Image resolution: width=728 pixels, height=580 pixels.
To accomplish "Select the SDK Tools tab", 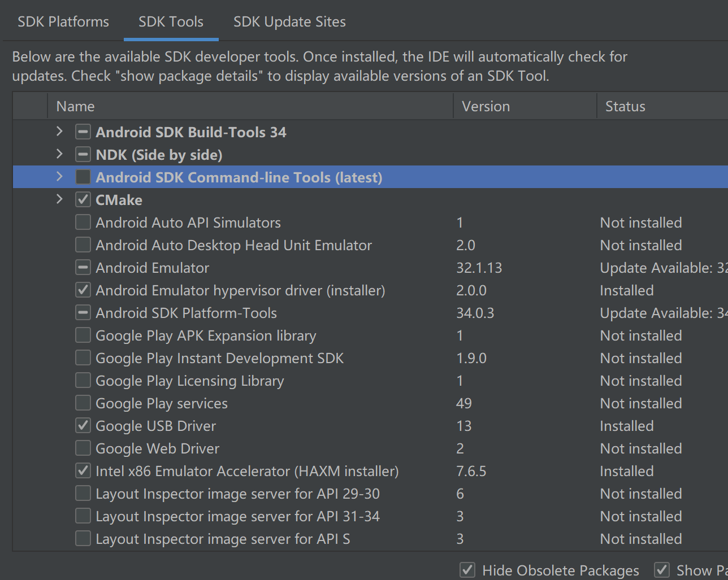I will pos(171,21).
